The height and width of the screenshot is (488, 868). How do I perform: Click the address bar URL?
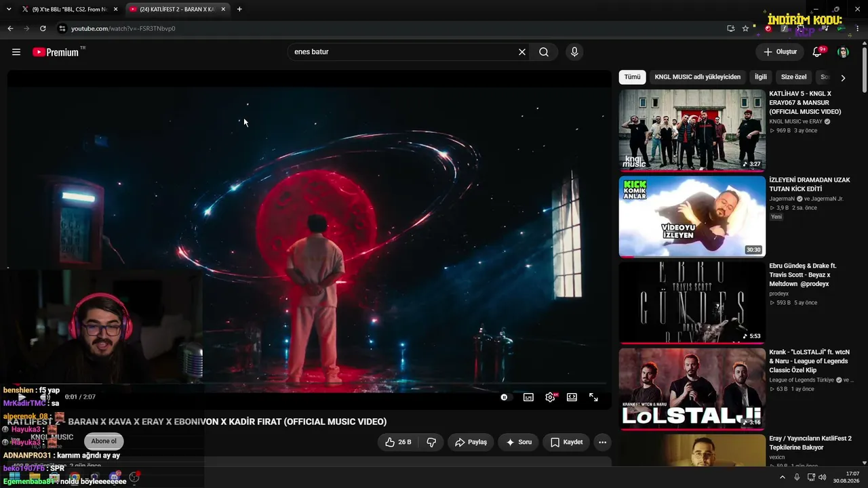pyautogui.click(x=123, y=28)
